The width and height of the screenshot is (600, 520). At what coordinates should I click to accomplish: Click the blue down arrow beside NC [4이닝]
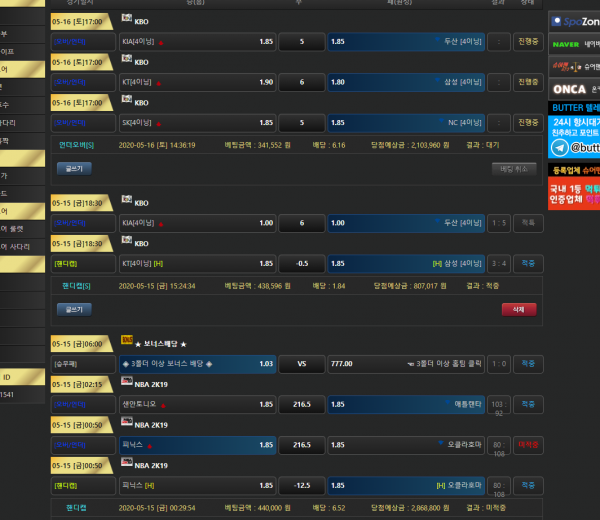pyautogui.click(x=439, y=122)
